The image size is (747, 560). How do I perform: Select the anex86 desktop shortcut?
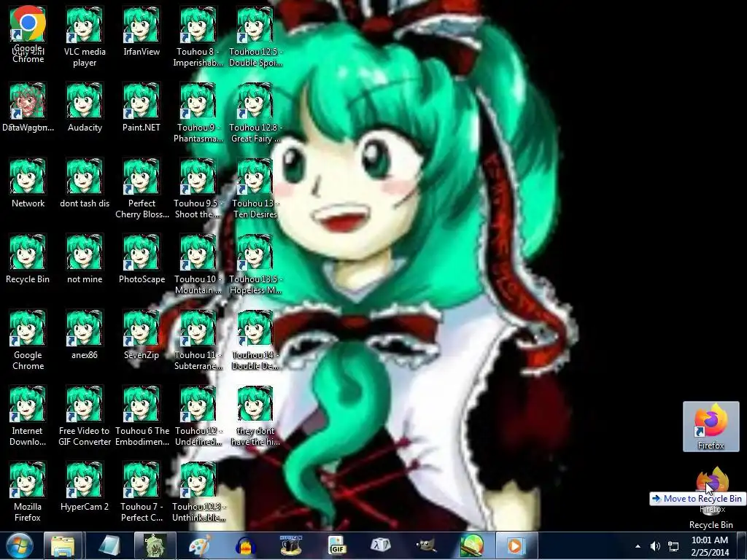pyautogui.click(x=85, y=335)
